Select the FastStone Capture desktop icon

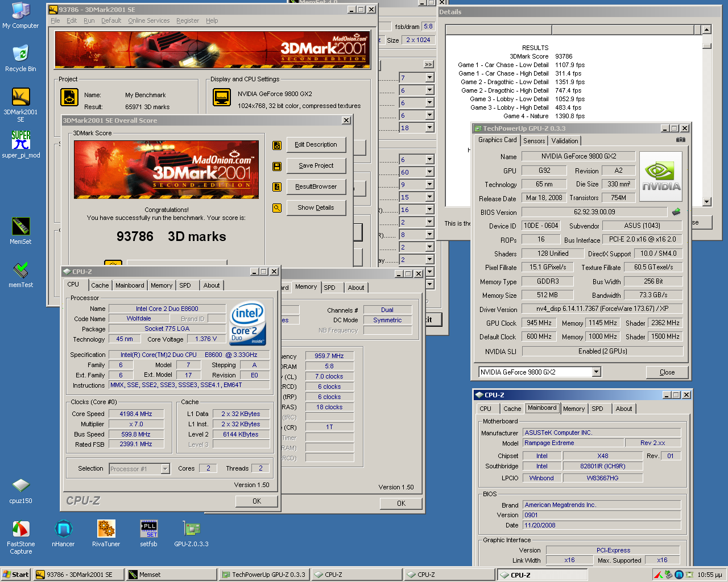20,529
